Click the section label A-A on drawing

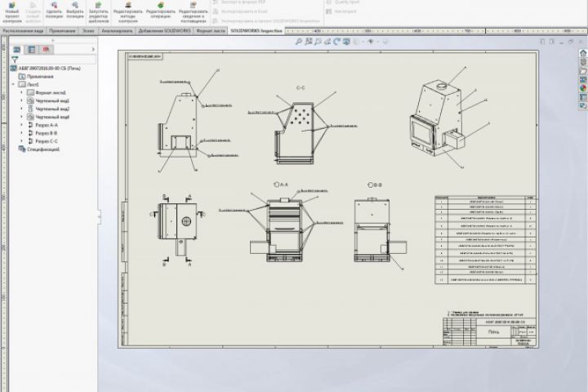(x=283, y=185)
